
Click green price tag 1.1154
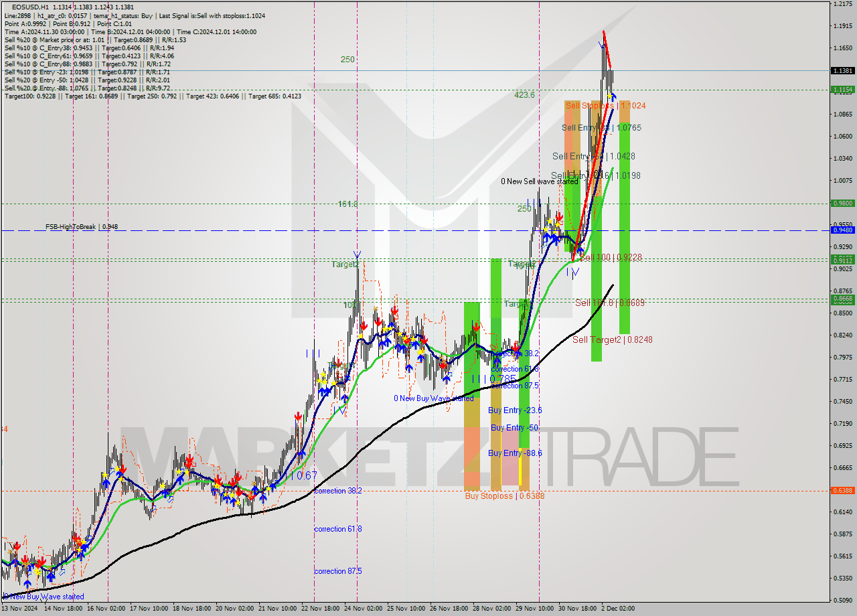point(842,89)
